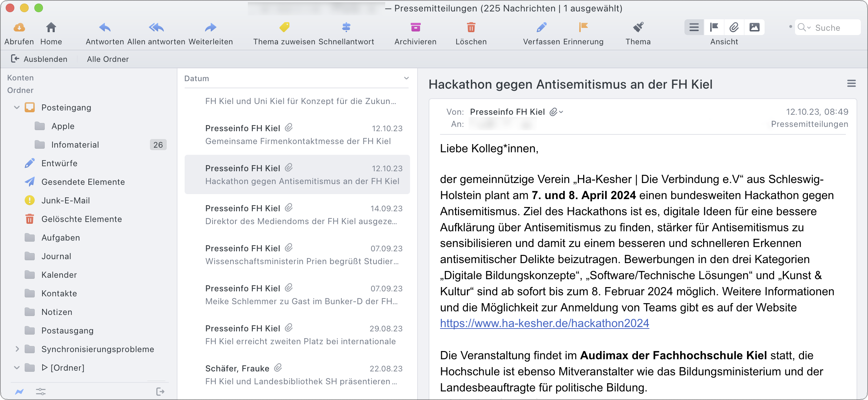Image resolution: width=868 pixels, height=400 pixels.
Task: Click the Thema zuweisen tag icon
Action: pos(284,27)
